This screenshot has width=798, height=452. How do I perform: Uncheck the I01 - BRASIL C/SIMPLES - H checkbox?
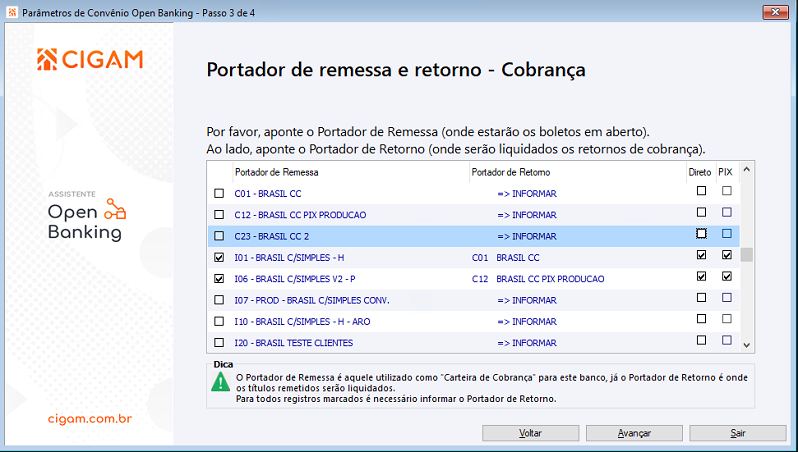coord(219,257)
